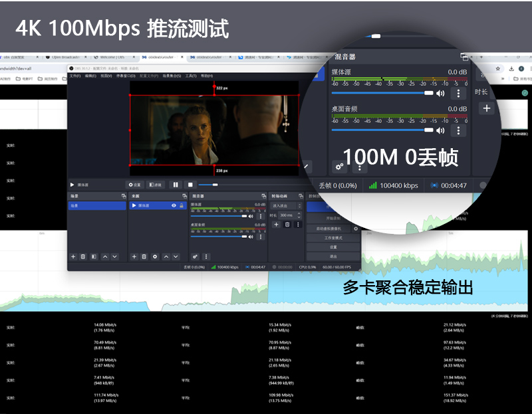This screenshot has width=532, height=414.
Task: Stop the media source playback
Action: 190,184
